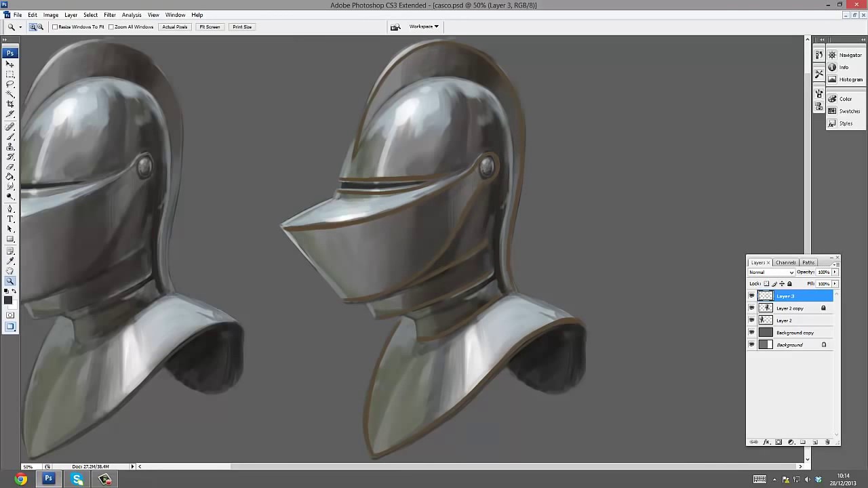Open the Go to Bridge icon

coord(395,26)
